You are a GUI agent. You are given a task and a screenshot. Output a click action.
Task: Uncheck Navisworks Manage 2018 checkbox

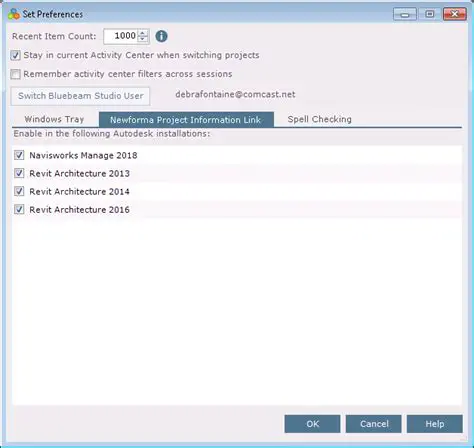click(19, 155)
